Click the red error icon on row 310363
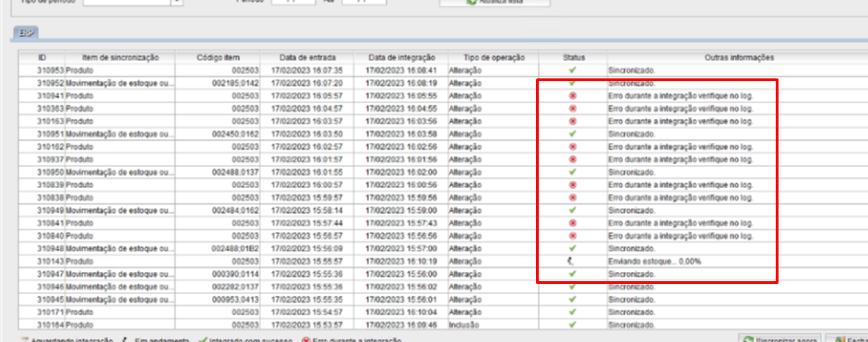The image size is (868, 342). 573,109
